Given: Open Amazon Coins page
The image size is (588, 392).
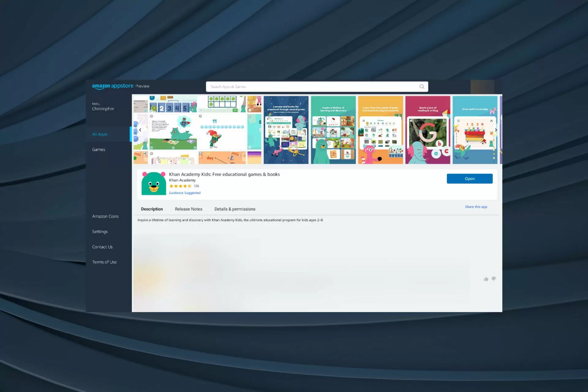Looking at the screenshot, I should pyautogui.click(x=105, y=216).
